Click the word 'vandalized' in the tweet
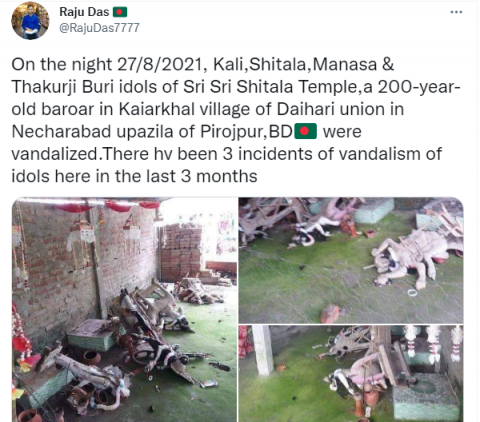The width and height of the screenshot is (480, 422). (55, 154)
